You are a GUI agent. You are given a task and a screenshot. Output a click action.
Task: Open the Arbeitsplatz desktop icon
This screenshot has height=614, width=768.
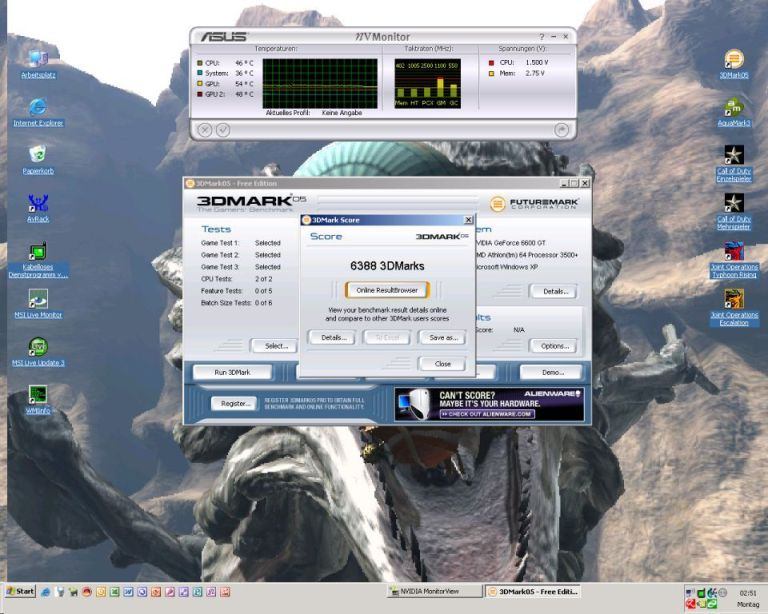[x=38, y=64]
